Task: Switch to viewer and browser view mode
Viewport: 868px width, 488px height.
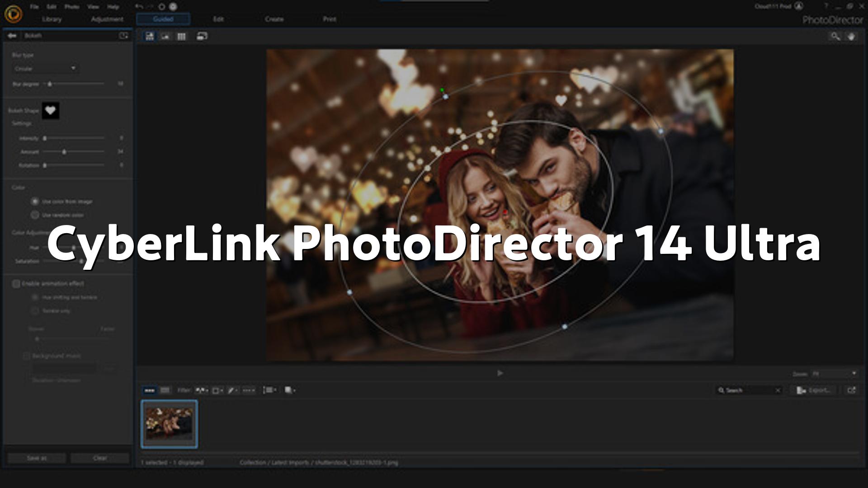Action: (150, 37)
